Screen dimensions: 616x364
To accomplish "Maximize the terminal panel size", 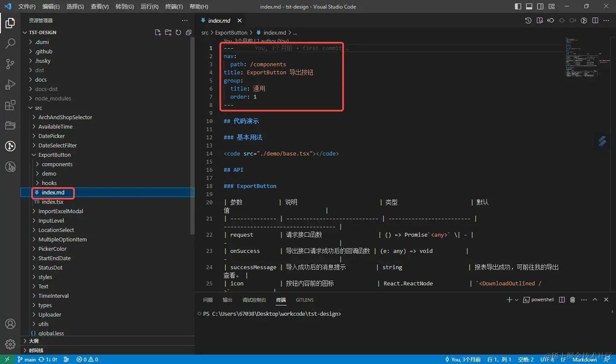I will [595, 300].
